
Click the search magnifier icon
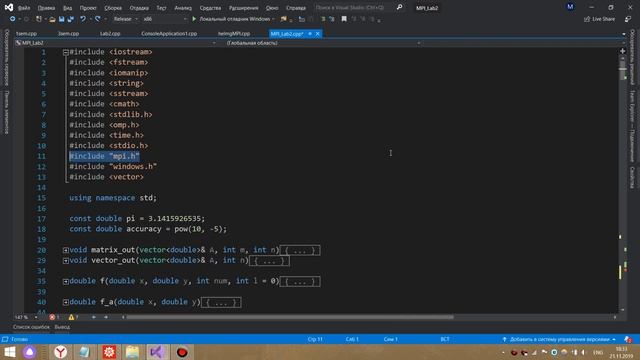[x=399, y=7]
